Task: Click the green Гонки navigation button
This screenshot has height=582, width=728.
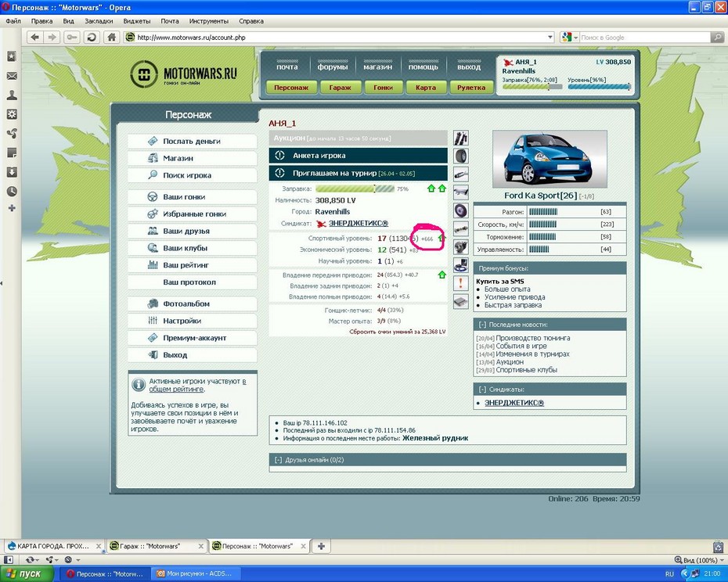Action: (383, 88)
